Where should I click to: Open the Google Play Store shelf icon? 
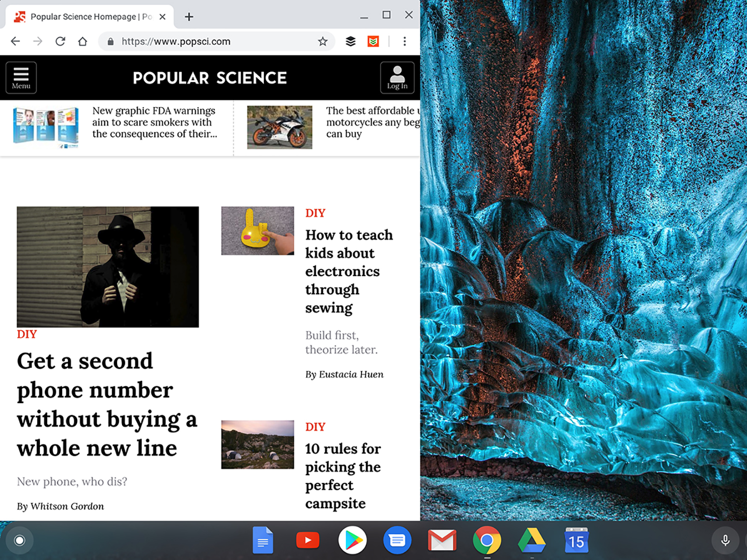coord(353,540)
